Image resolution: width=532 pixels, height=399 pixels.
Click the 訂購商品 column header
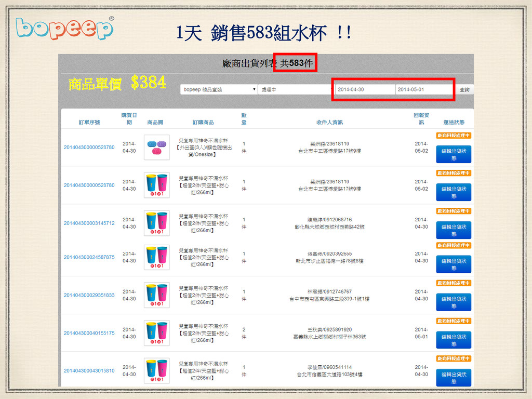(203, 122)
